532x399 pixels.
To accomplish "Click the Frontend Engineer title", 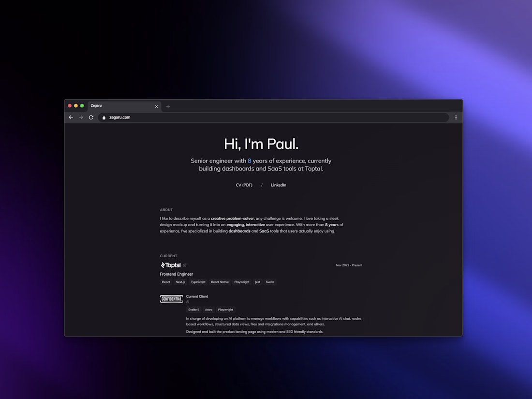I will 177,274.
